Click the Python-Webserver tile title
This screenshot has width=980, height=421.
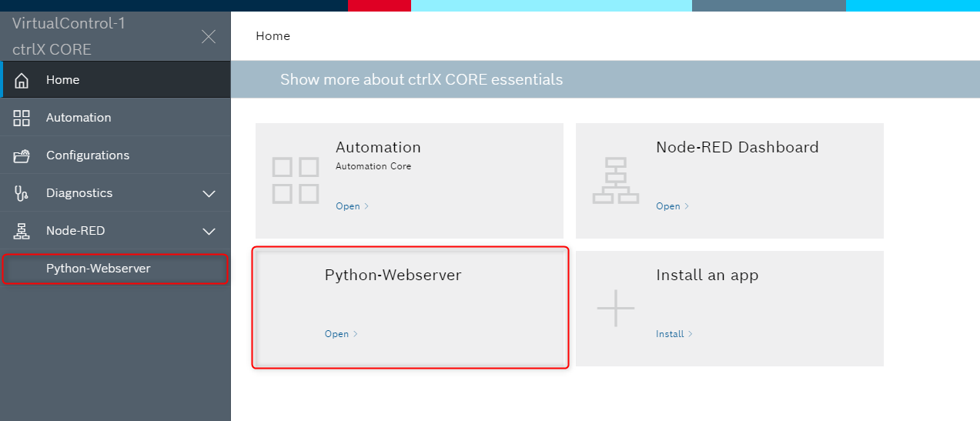click(x=393, y=276)
